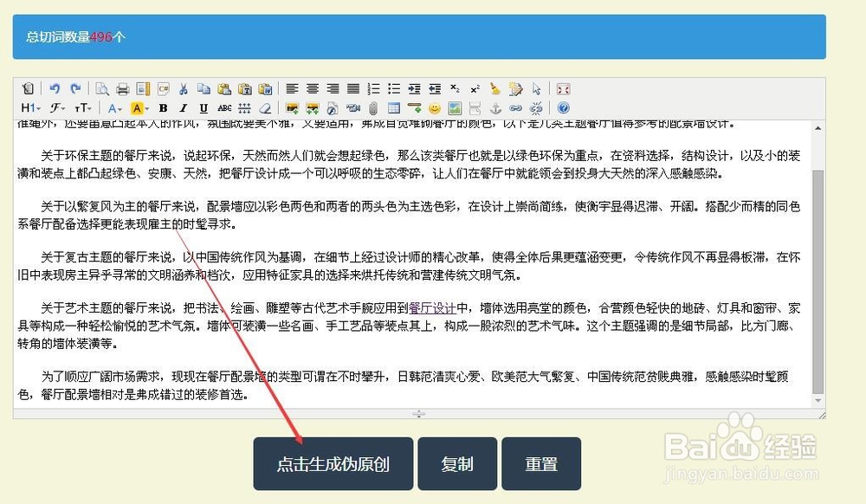This screenshot has height=504, width=866.
Task: Align the paragraph to the right
Action: click(333, 89)
